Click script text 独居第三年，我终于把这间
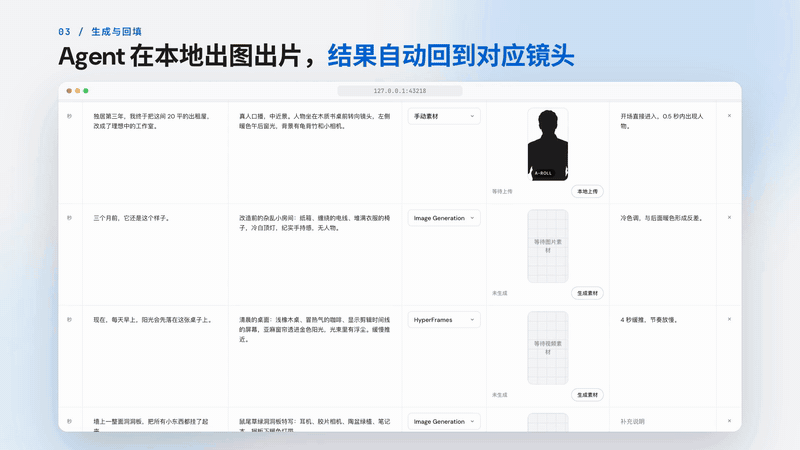800x450 pixels. (x=152, y=121)
